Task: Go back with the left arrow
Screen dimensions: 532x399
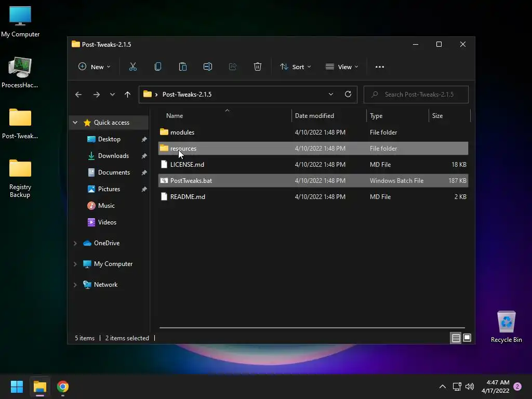Action: coord(78,95)
